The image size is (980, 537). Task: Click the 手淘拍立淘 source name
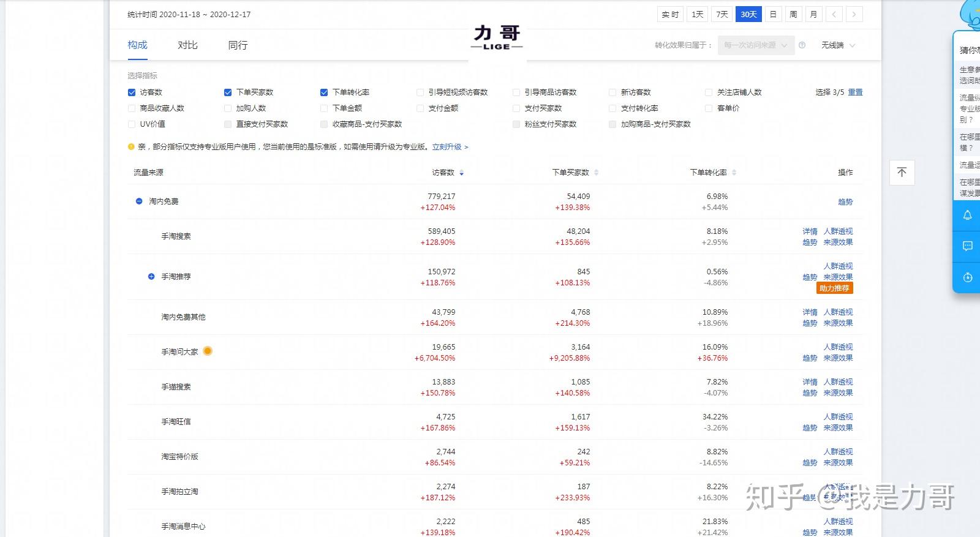pos(179,492)
